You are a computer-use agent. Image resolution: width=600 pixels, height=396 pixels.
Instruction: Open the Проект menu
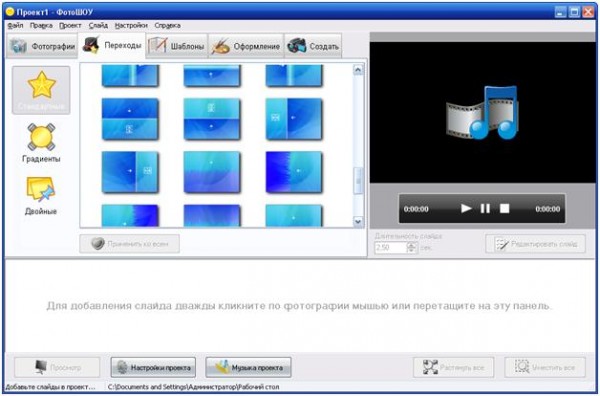click(x=70, y=25)
